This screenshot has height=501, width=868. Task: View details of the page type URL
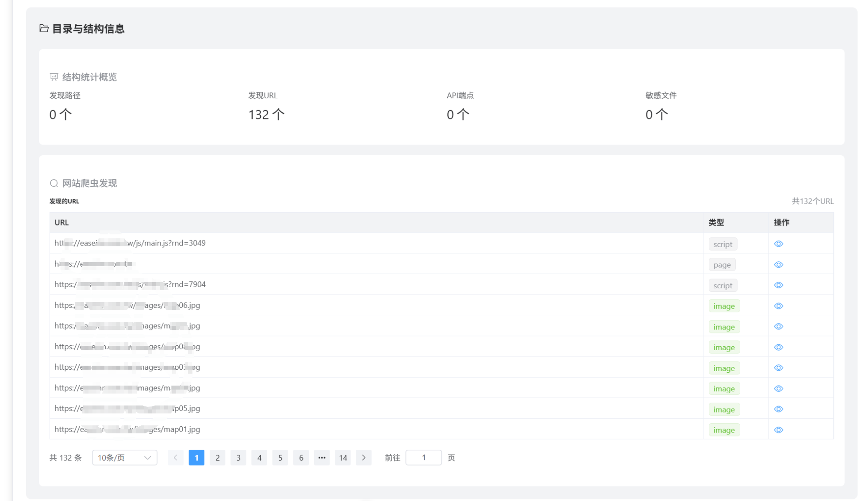(x=778, y=264)
